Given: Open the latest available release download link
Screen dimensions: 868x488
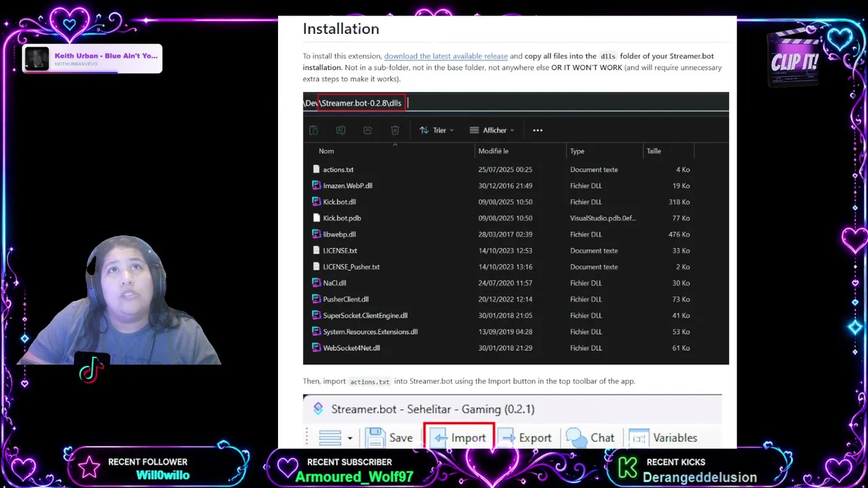Looking at the screenshot, I should click(x=446, y=56).
